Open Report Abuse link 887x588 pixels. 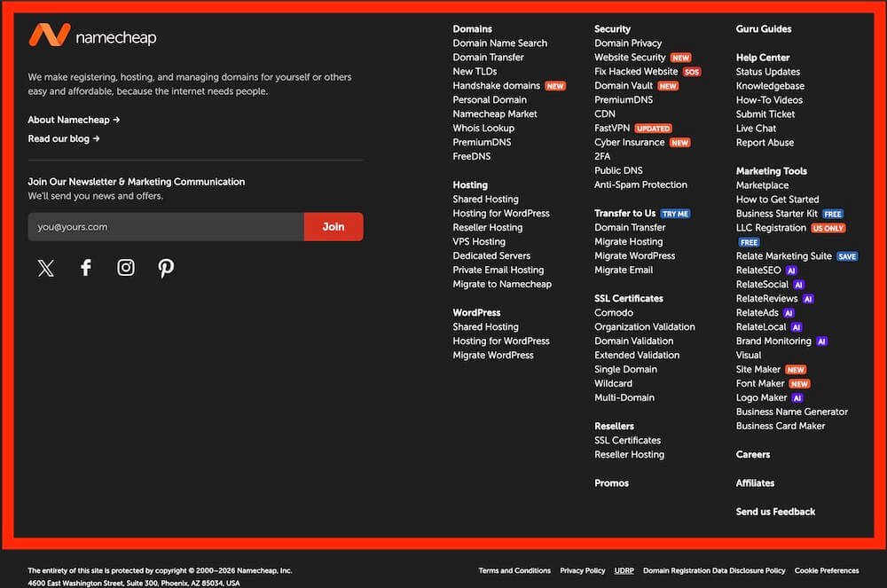[765, 143]
